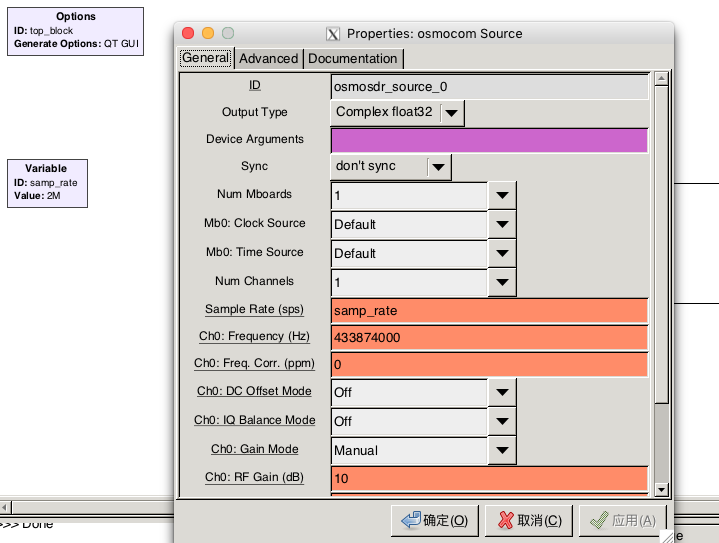Click the 取消(C) cancel button
Viewport: 719px width, 543px height.
(x=529, y=521)
